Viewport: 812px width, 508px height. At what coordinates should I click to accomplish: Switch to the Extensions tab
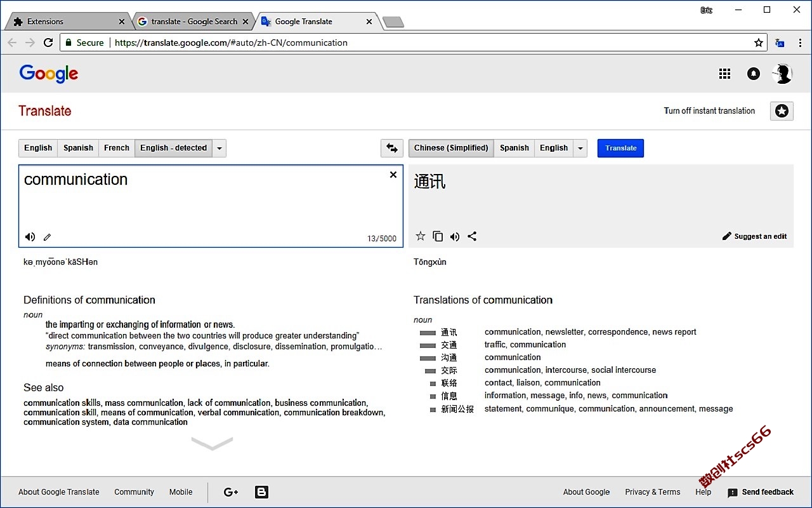[67, 22]
